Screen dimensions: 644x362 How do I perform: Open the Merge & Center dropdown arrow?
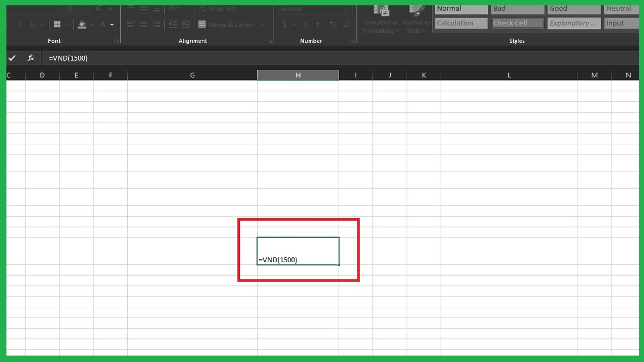click(263, 24)
